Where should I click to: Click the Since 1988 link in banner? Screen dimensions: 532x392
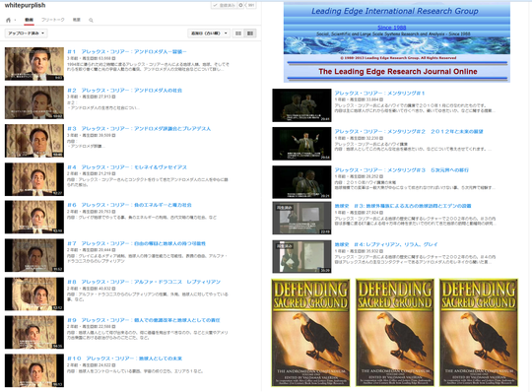392,28
